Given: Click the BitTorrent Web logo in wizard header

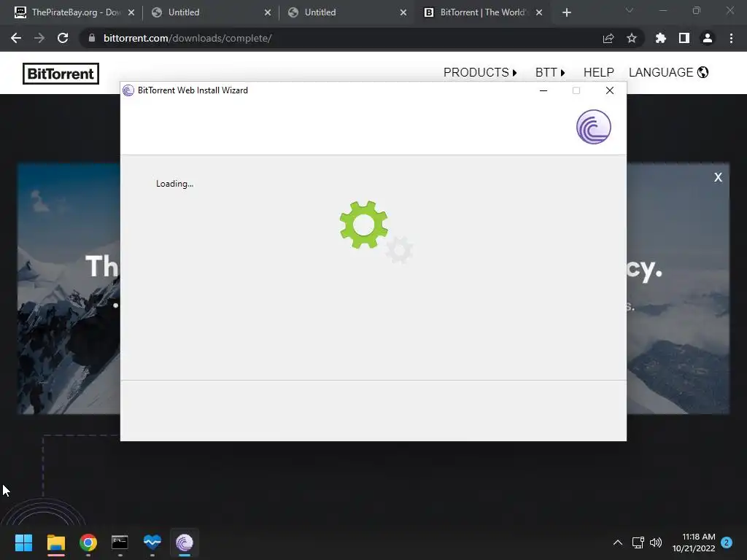Looking at the screenshot, I should [594, 127].
